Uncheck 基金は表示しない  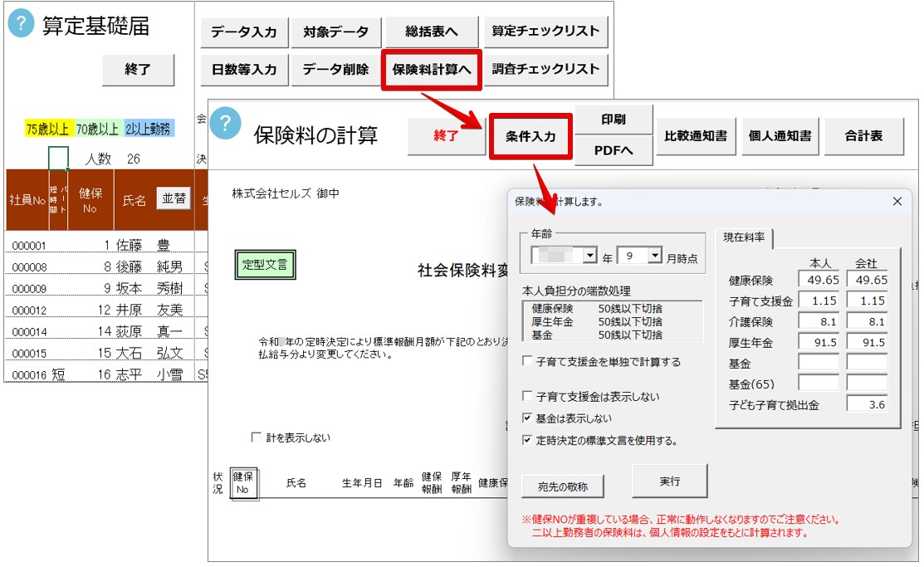point(527,418)
